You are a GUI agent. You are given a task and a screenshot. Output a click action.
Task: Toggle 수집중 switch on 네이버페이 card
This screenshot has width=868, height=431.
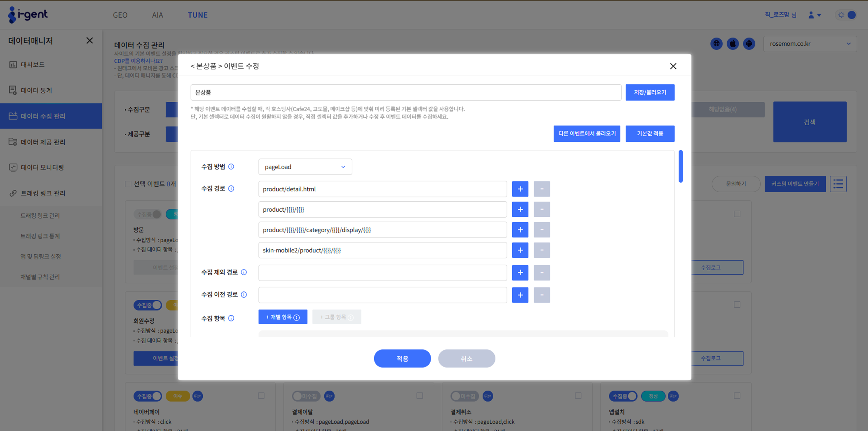point(148,396)
